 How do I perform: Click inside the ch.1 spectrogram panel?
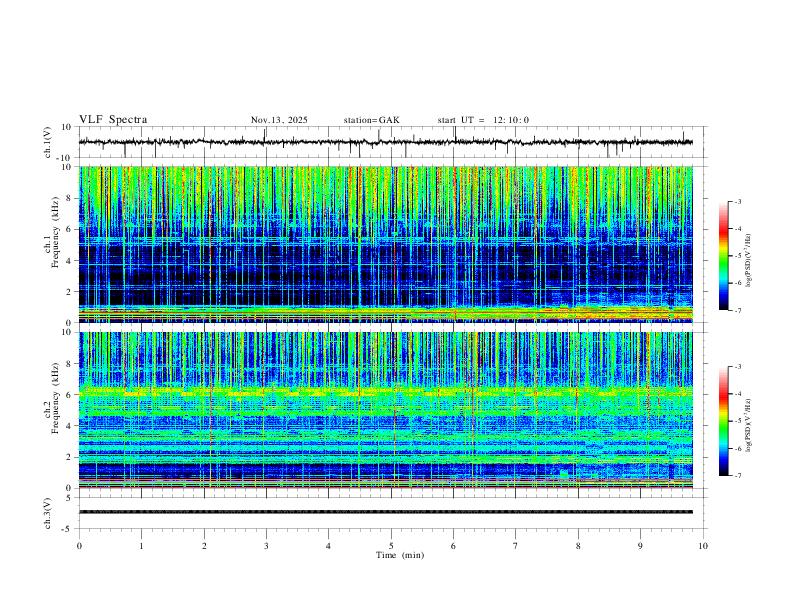point(386,244)
